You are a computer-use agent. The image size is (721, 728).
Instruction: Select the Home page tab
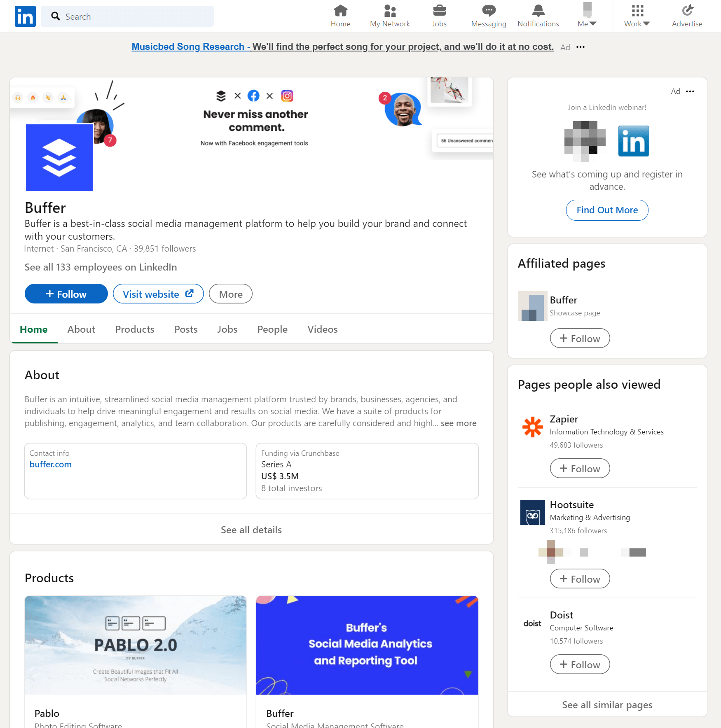coord(34,329)
